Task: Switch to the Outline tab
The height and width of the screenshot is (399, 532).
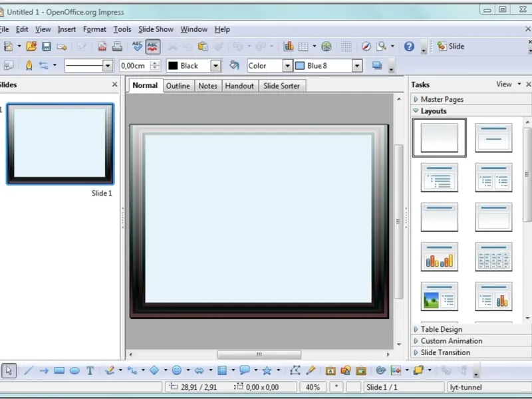Action: [178, 86]
